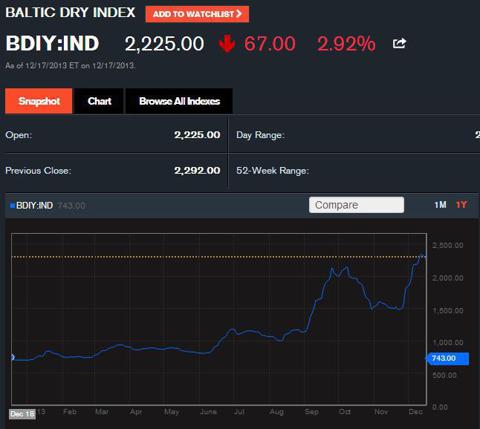Viewport: 480px width, 429px height.
Task: Switch chart to 1M range
Action: 440,205
